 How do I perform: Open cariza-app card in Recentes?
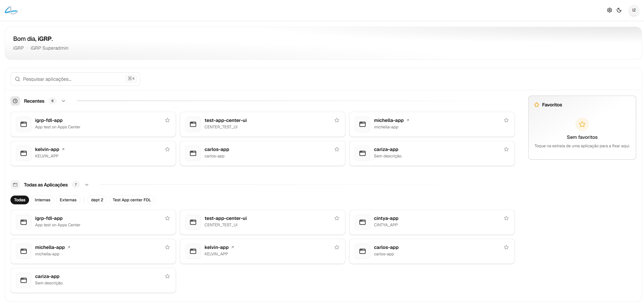click(x=432, y=153)
